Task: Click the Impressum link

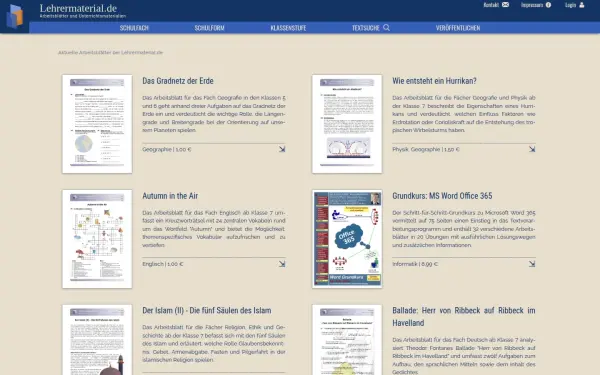Action: pyautogui.click(x=532, y=5)
